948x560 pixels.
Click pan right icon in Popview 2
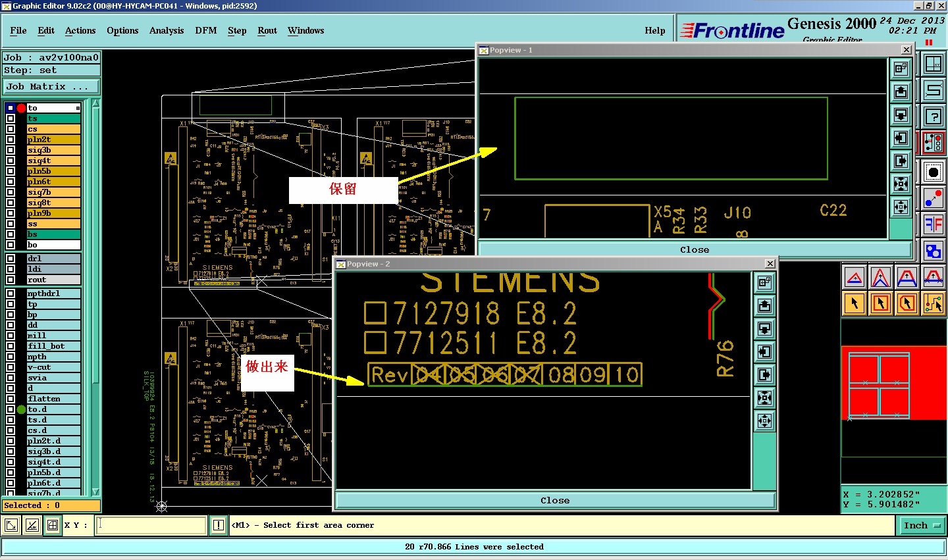click(x=764, y=374)
